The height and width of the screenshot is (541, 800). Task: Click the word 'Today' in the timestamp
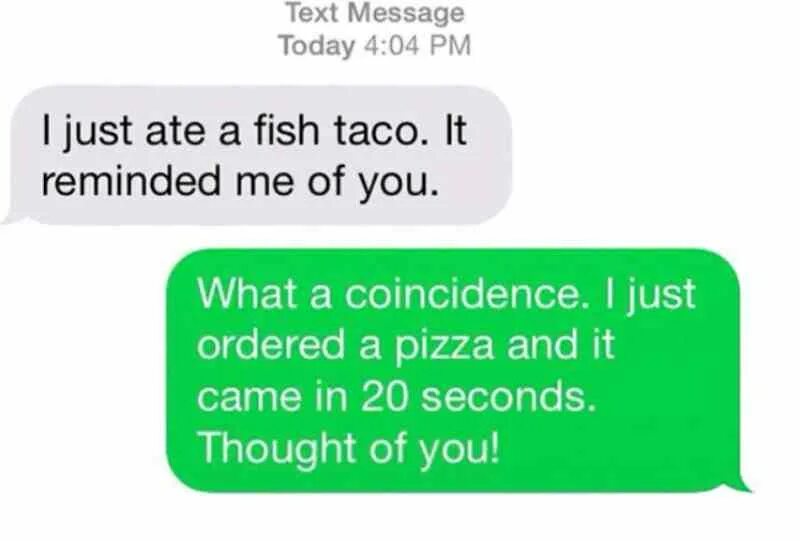[x=316, y=45]
